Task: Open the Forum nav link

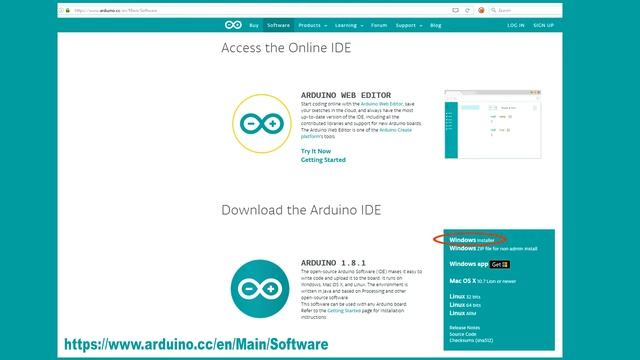Action: (379, 25)
